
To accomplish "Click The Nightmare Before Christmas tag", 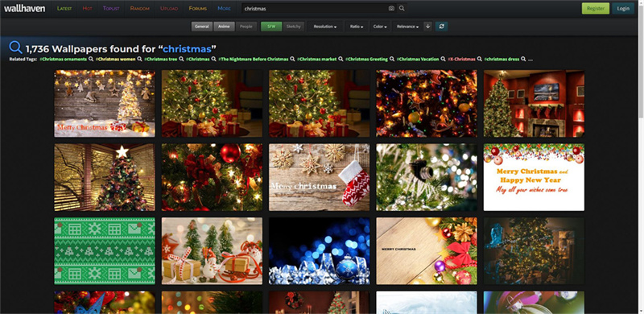I will pos(254,60).
